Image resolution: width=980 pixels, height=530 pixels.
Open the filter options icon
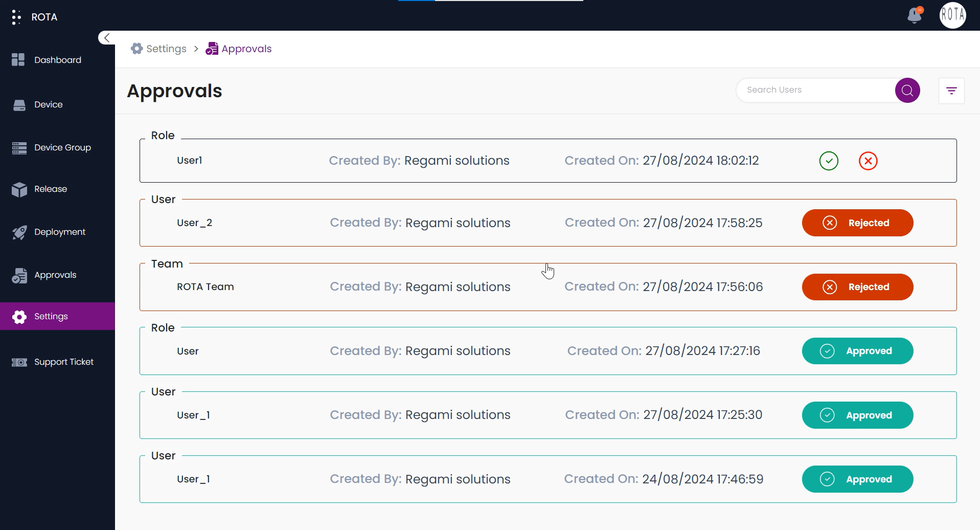tap(951, 91)
